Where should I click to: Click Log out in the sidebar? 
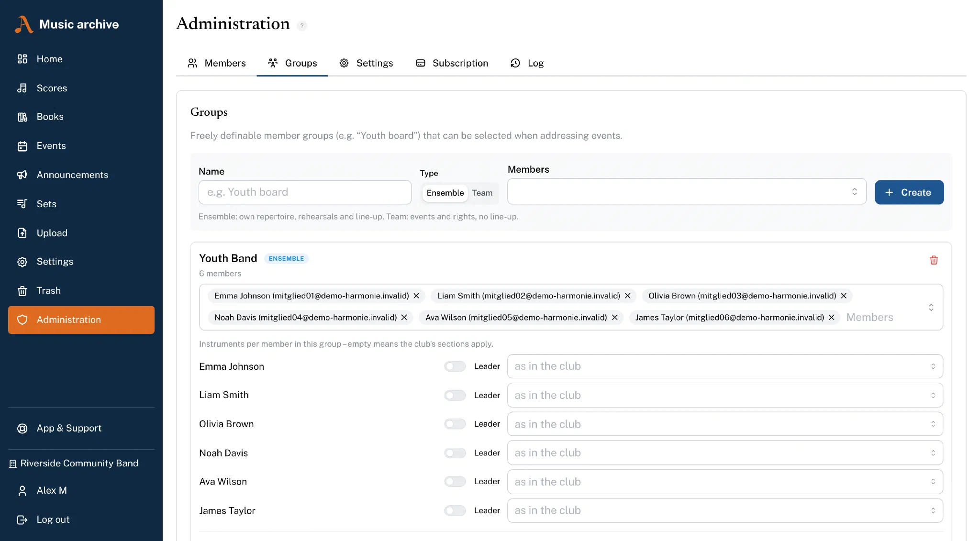81,519
